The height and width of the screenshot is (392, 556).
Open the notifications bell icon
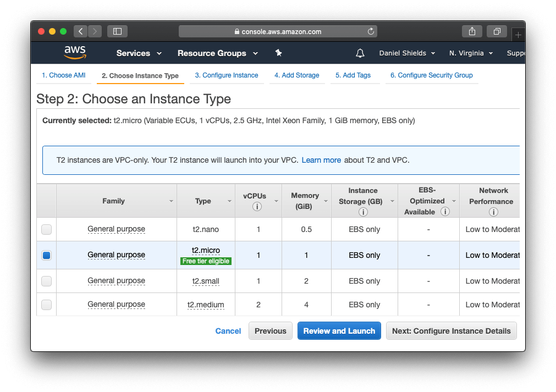click(360, 53)
